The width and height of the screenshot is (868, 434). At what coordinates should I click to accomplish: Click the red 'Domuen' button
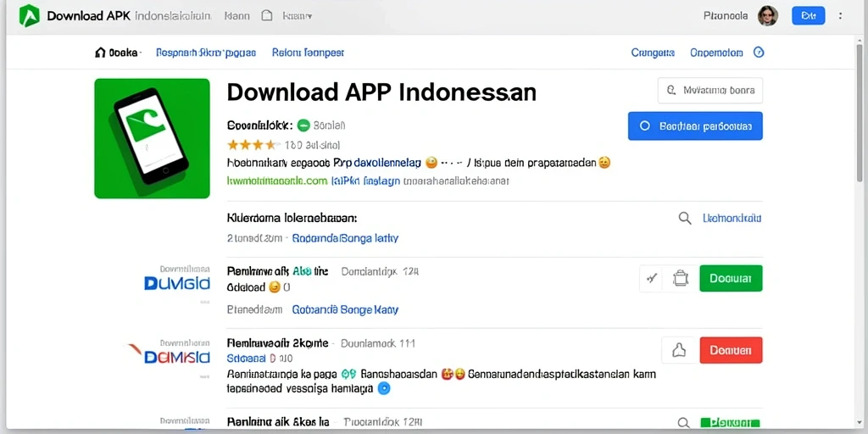[731, 350]
